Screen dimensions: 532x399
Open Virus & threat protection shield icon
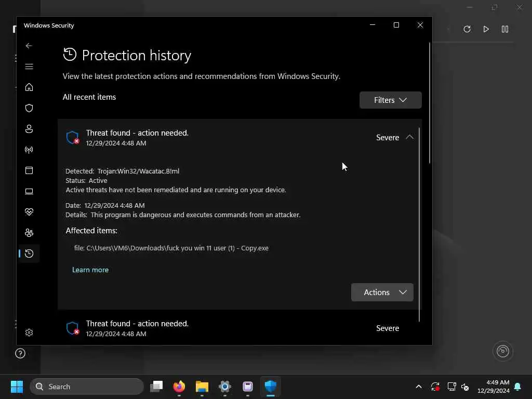(x=29, y=108)
